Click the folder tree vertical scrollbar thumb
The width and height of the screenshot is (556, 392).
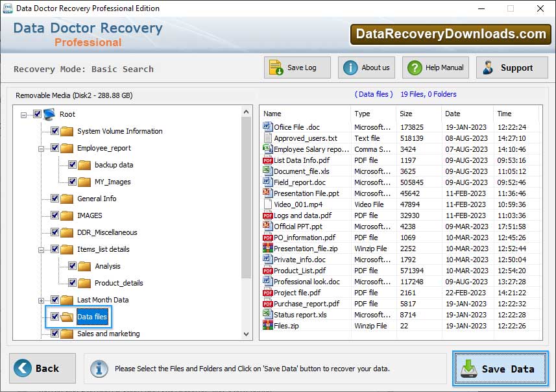click(247, 197)
